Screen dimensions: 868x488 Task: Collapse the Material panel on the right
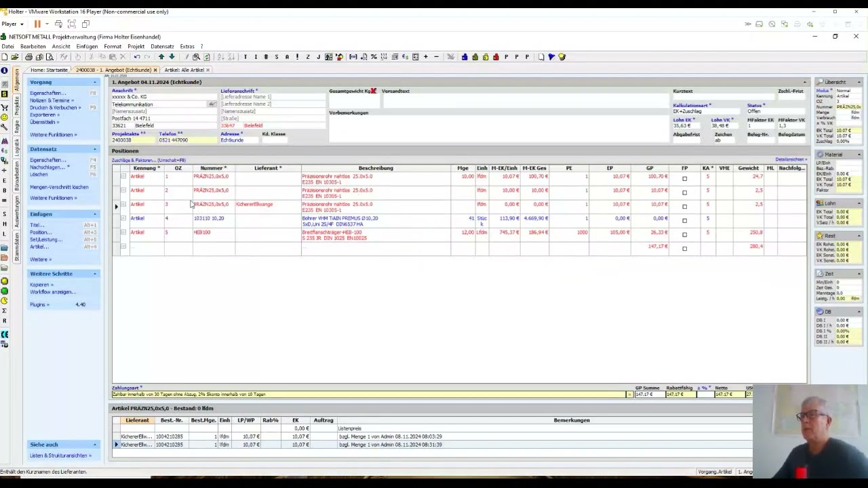(859, 155)
